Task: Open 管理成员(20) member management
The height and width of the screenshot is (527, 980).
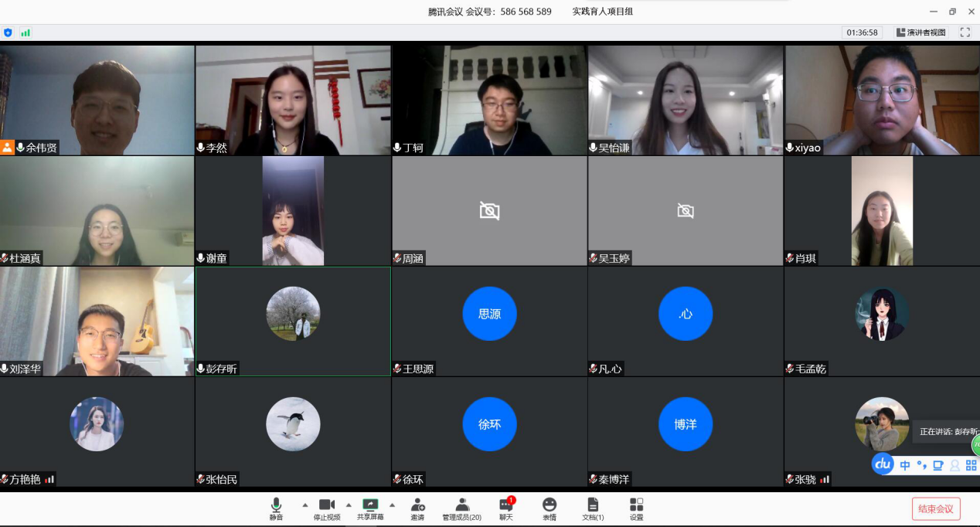Action: pos(461,508)
